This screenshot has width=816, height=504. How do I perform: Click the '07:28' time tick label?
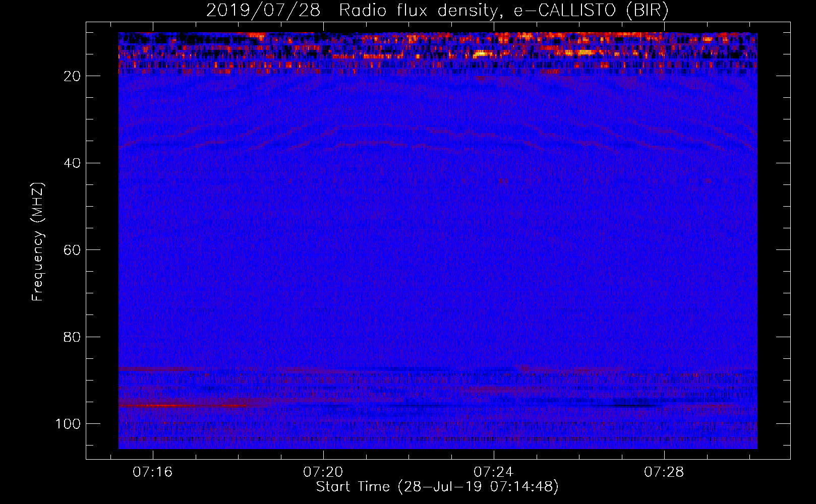pyautogui.click(x=664, y=472)
